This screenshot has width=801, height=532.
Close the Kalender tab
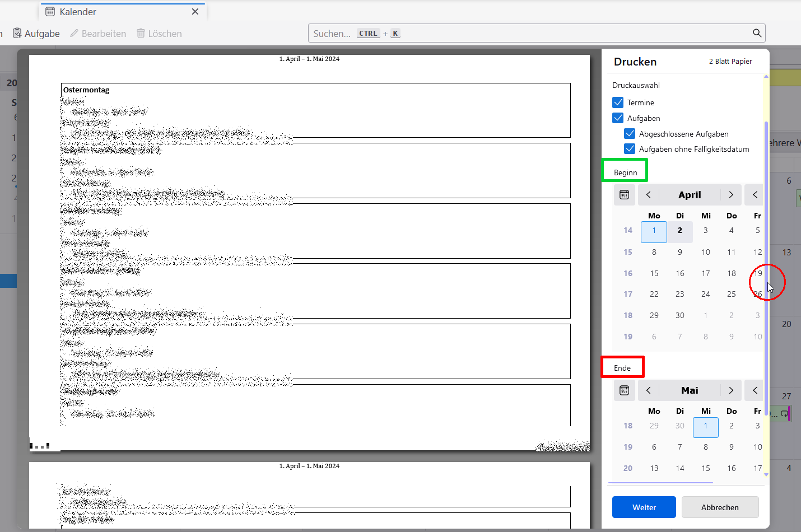coord(195,12)
